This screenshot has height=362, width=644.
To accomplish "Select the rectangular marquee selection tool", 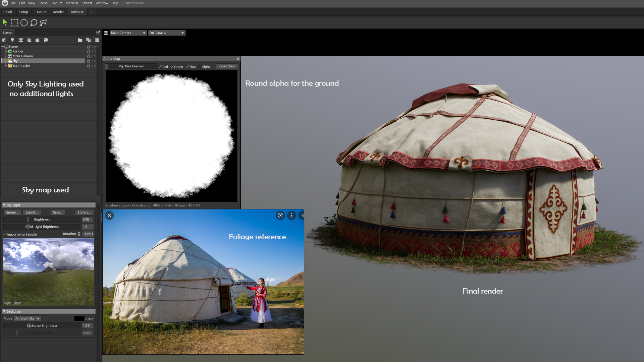I will click(14, 23).
